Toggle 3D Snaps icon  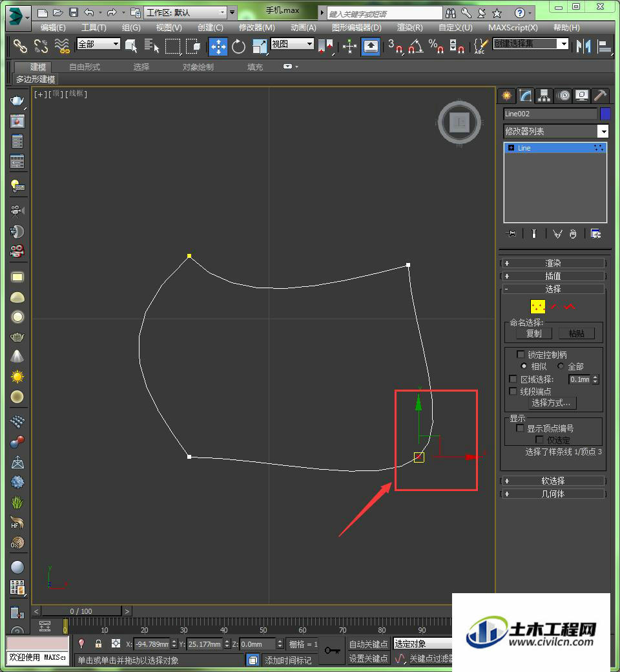pyautogui.click(x=395, y=46)
